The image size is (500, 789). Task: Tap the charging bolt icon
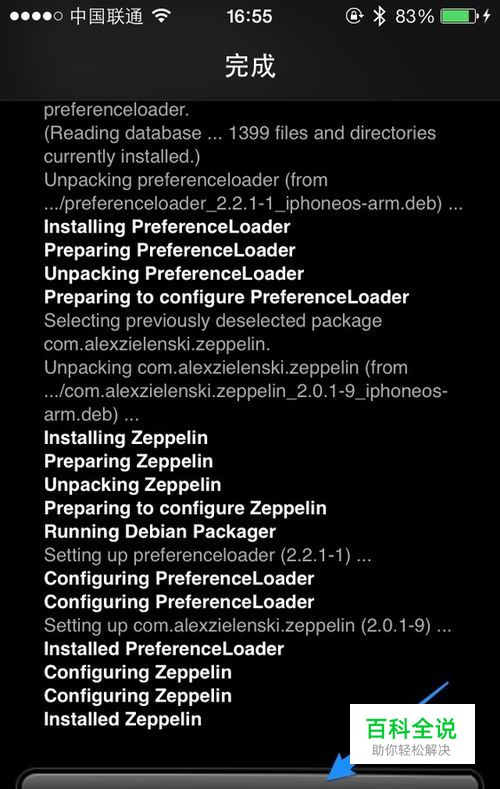click(x=486, y=16)
